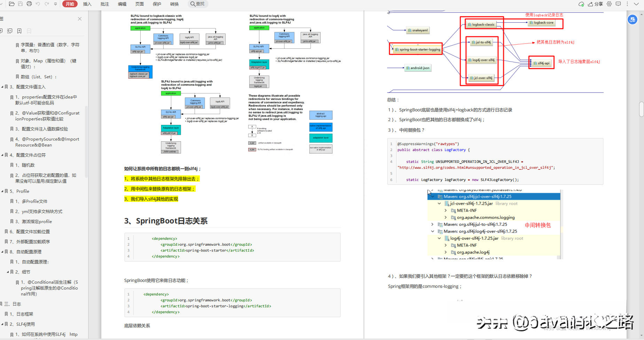Collapse the '4、配置文件占位符' bookmark branch
644x340 pixels.
coord(2,155)
